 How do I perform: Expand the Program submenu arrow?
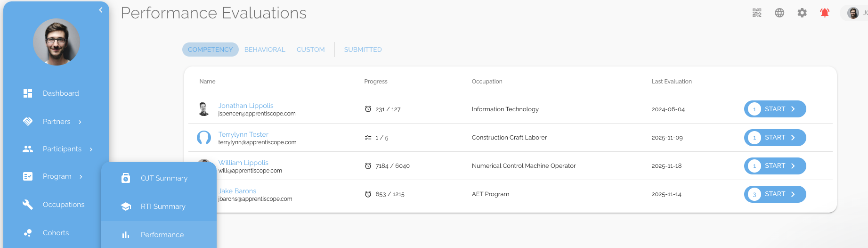81,177
